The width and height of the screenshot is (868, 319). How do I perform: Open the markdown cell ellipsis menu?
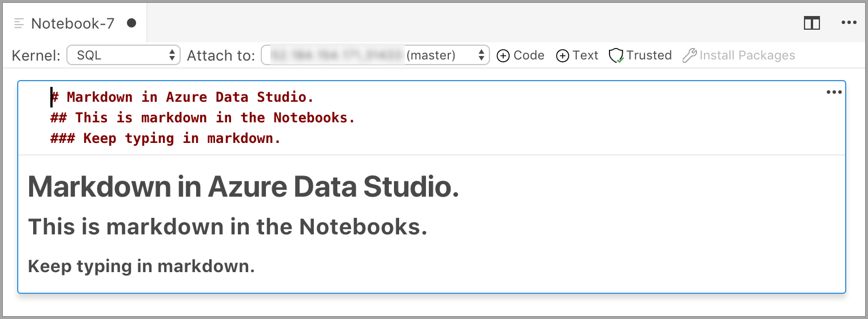tap(834, 92)
